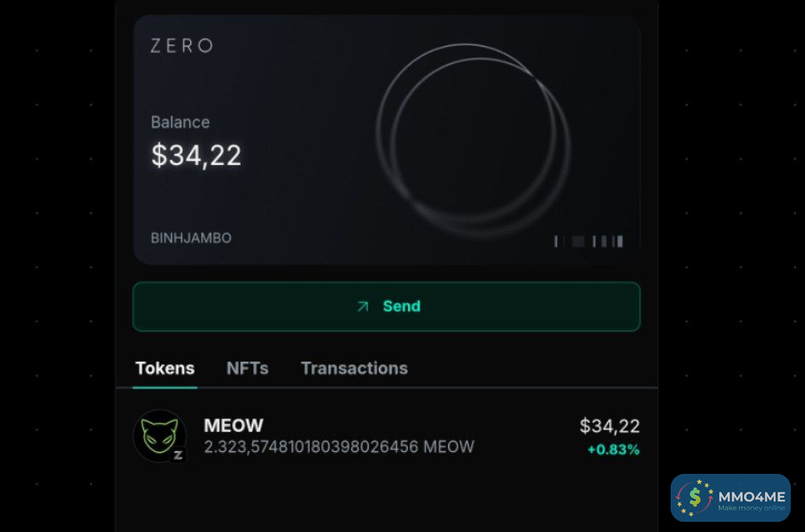This screenshot has width=805, height=532.
Task: Click the BINHJAMBO account name on card
Action: tap(191, 238)
